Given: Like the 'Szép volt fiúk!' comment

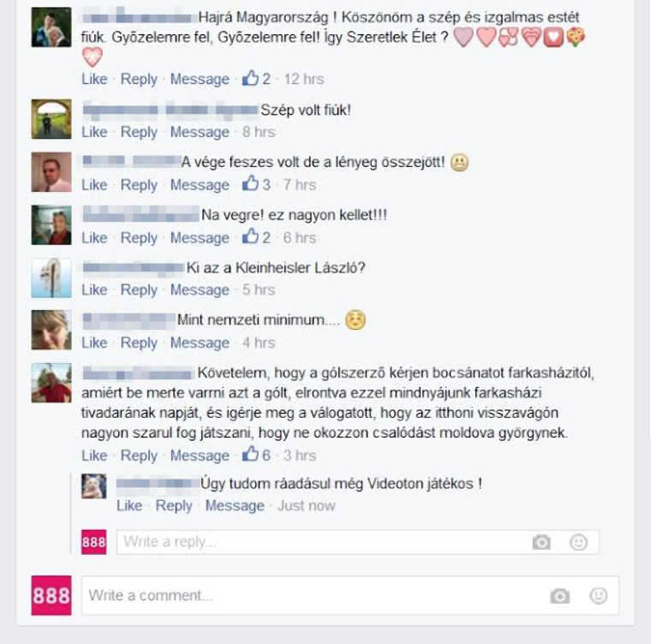Looking at the screenshot, I should tap(94, 132).
